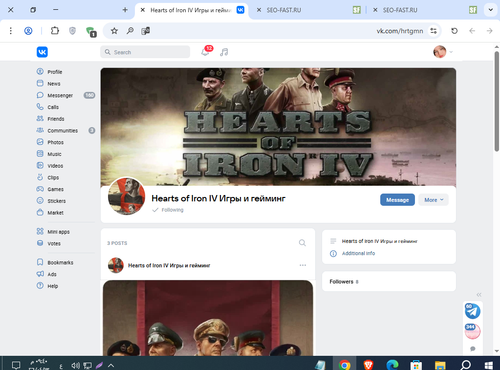Open the Chrome profile icon
This screenshot has width=500, height=370.
[x=28, y=31]
